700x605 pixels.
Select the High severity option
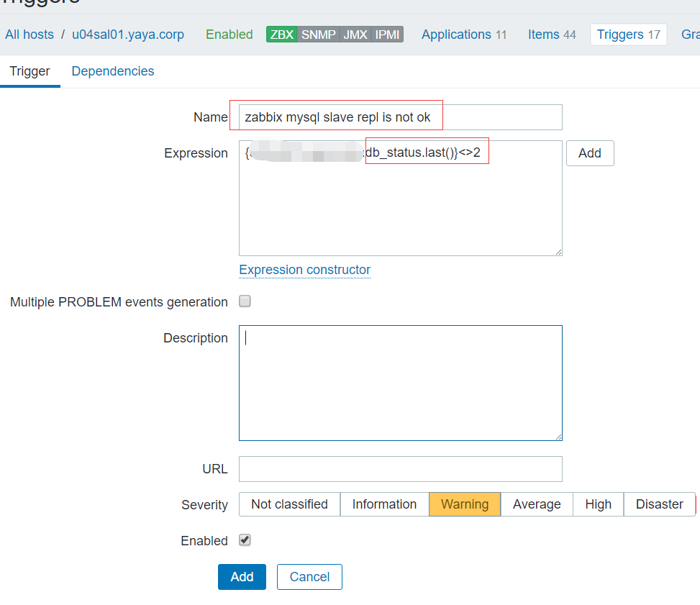coord(598,504)
